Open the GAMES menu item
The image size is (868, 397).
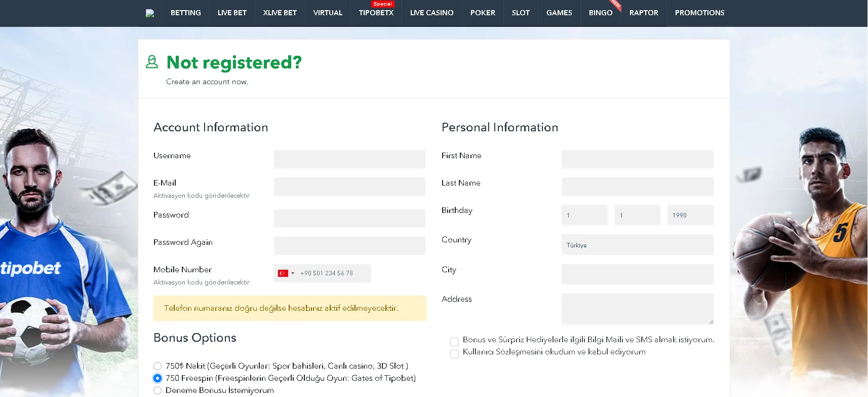tap(559, 13)
